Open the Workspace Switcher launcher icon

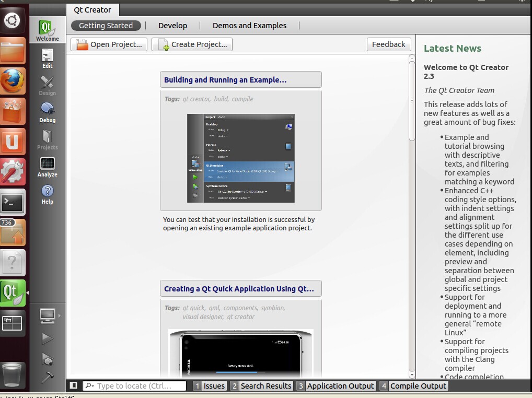12,323
